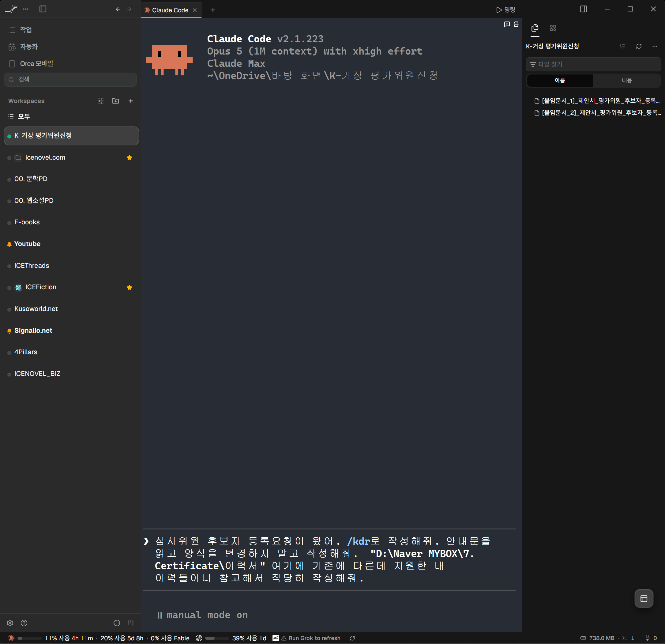Open the file panel more options menu
The width and height of the screenshot is (665, 644).
pos(655,46)
